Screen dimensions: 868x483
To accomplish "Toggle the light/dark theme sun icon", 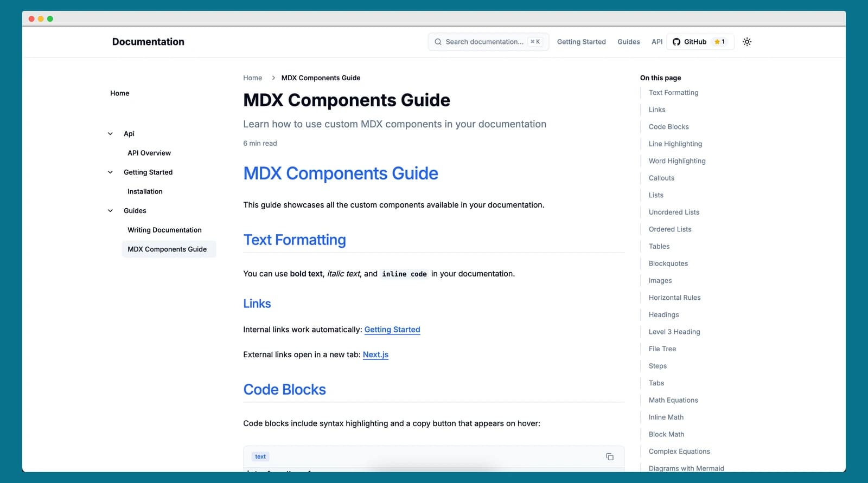I will [747, 42].
